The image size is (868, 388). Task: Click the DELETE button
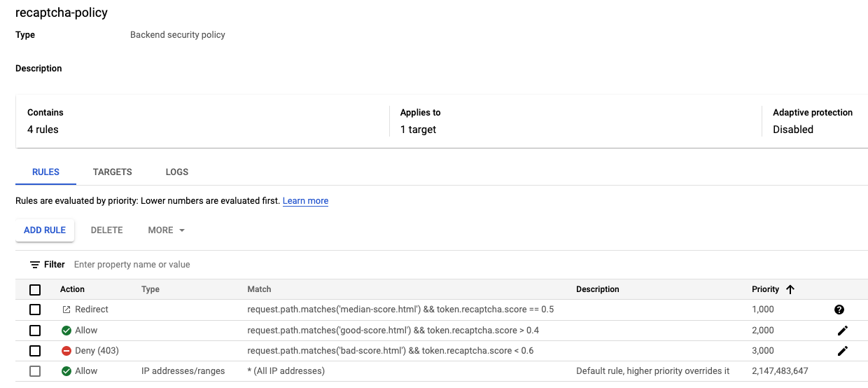[x=106, y=230]
